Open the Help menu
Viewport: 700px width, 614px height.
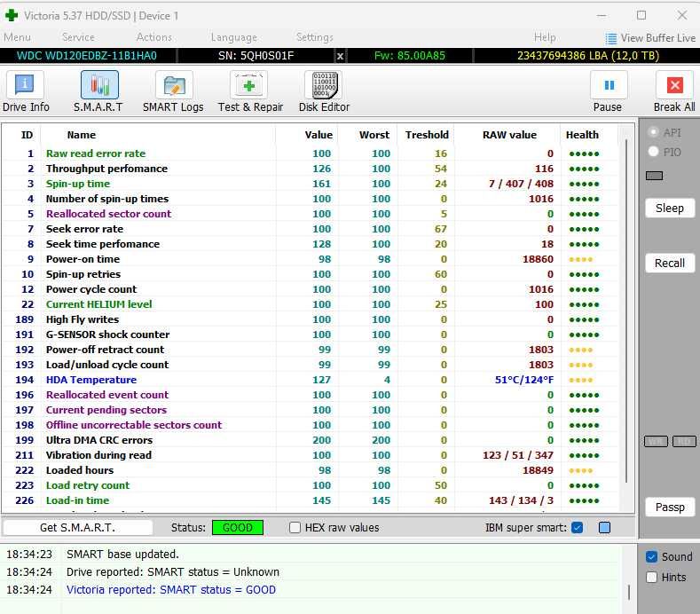545,37
